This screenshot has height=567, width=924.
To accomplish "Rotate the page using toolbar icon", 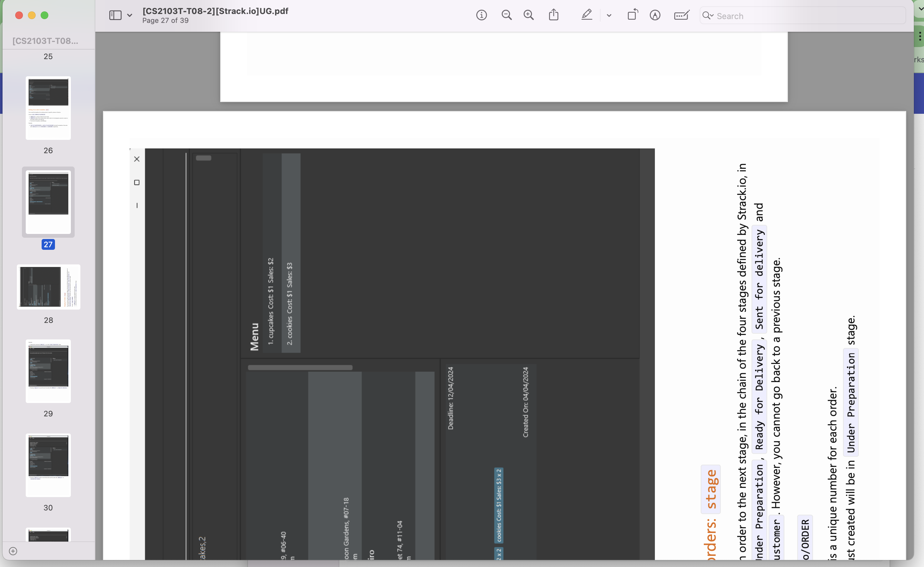I will tap(633, 15).
